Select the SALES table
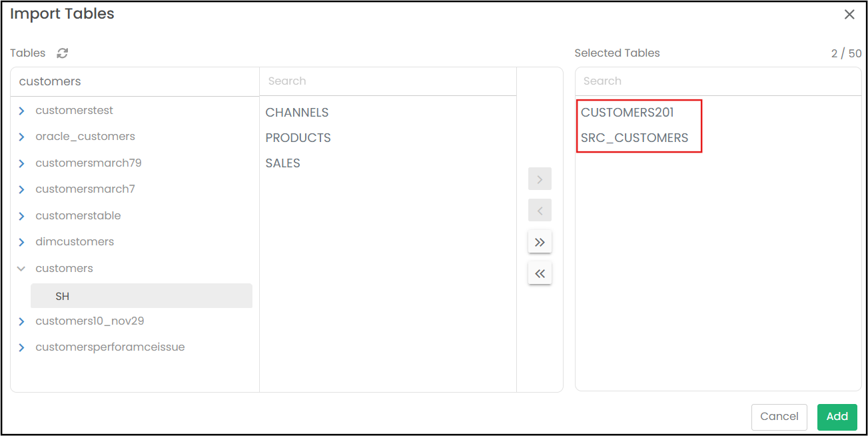868x436 pixels. 282,163
